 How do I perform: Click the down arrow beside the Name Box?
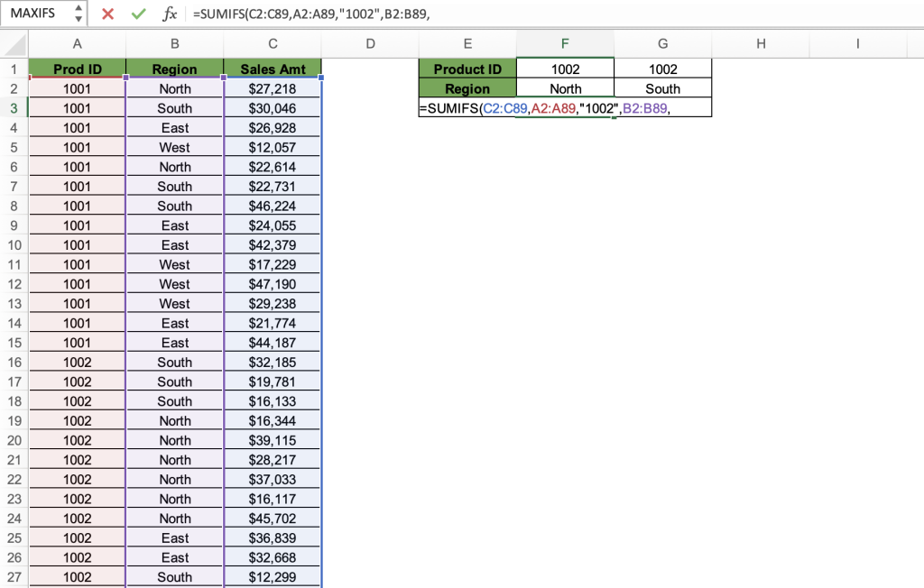point(78,18)
